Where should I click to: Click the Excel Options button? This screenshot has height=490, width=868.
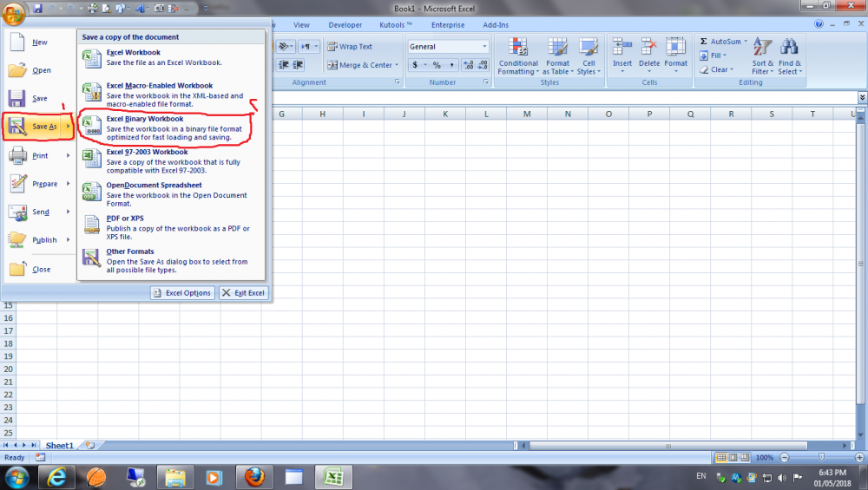tap(182, 293)
